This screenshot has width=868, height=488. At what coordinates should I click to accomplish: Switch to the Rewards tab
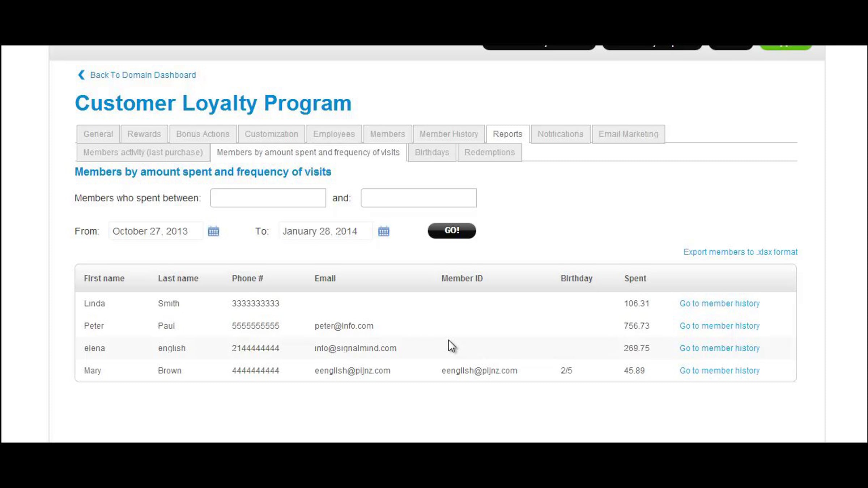pyautogui.click(x=144, y=134)
